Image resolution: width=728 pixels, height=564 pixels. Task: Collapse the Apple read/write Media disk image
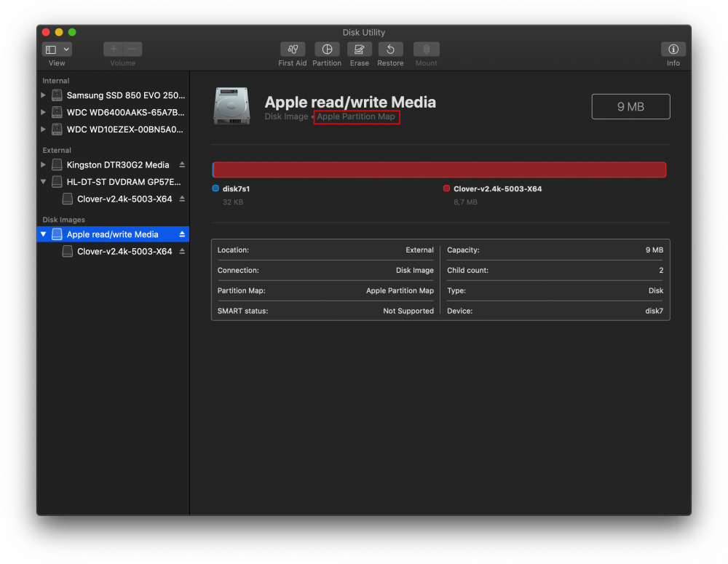point(43,234)
